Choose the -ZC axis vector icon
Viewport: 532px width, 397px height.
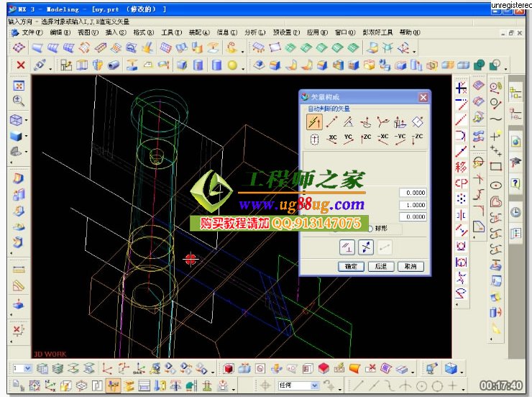tap(418, 140)
